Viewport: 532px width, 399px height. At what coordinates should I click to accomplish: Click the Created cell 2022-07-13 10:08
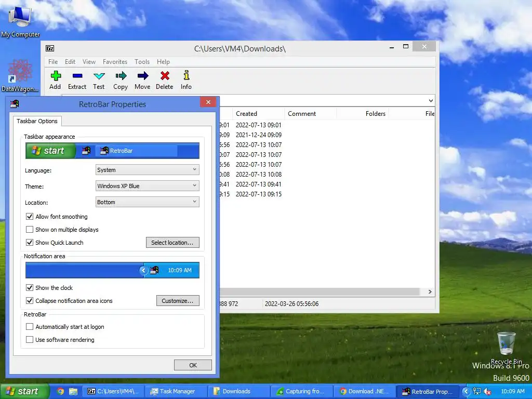pyautogui.click(x=259, y=175)
